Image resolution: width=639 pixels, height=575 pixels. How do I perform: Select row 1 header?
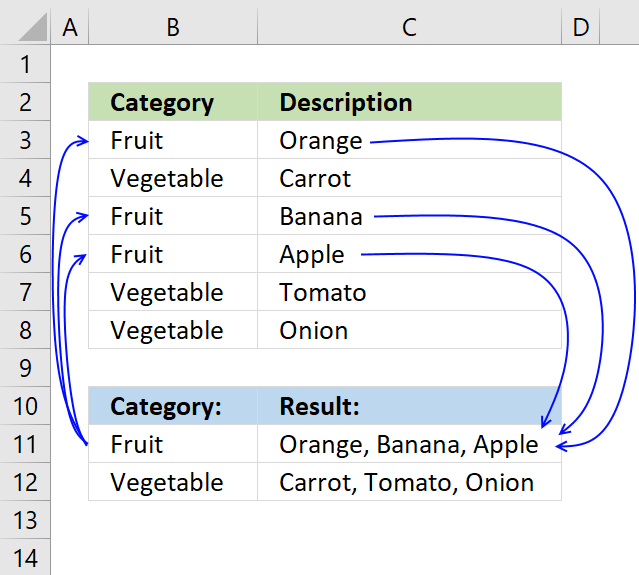click(25, 66)
